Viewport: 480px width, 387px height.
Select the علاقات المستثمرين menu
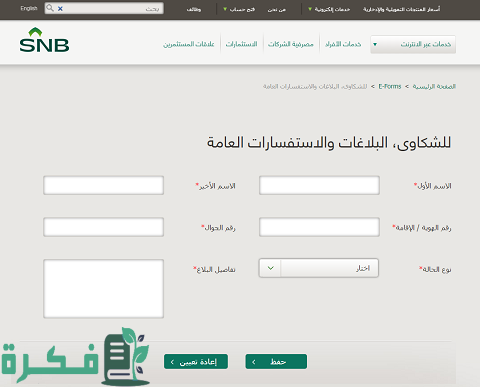(x=189, y=44)
